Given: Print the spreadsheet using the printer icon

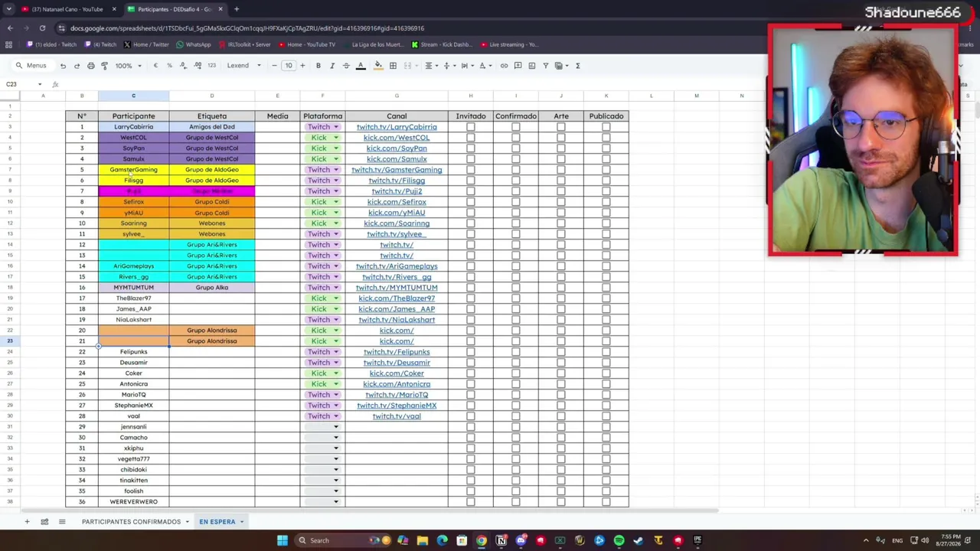Looking at the screenshot, I should click(x=90, y=66).
